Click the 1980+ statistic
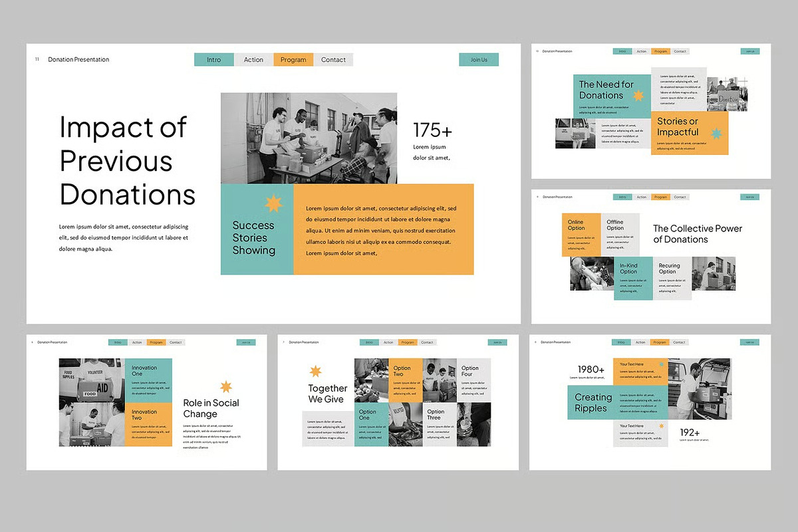Viewport: 798px width, 532px height. tap(591, 370)
